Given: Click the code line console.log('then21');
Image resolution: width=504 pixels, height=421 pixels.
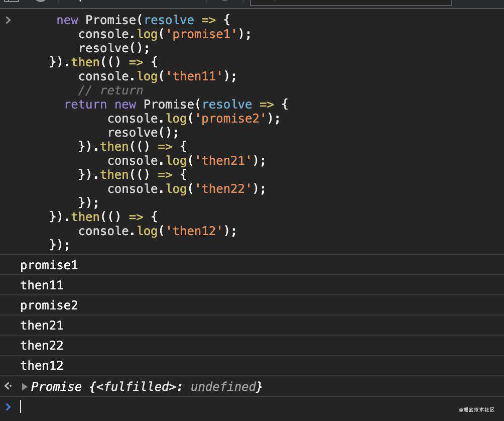Looking at the screenshot, I should click(186, 161).
